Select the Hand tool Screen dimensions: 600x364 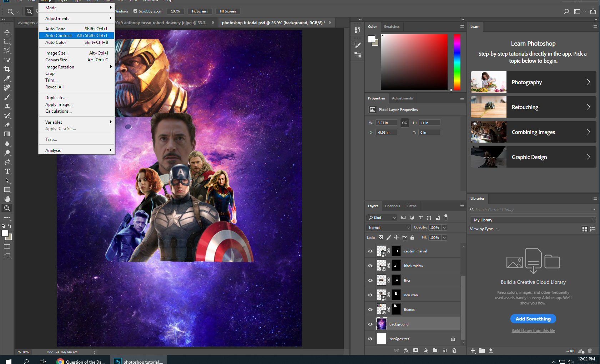pos(7,199)
